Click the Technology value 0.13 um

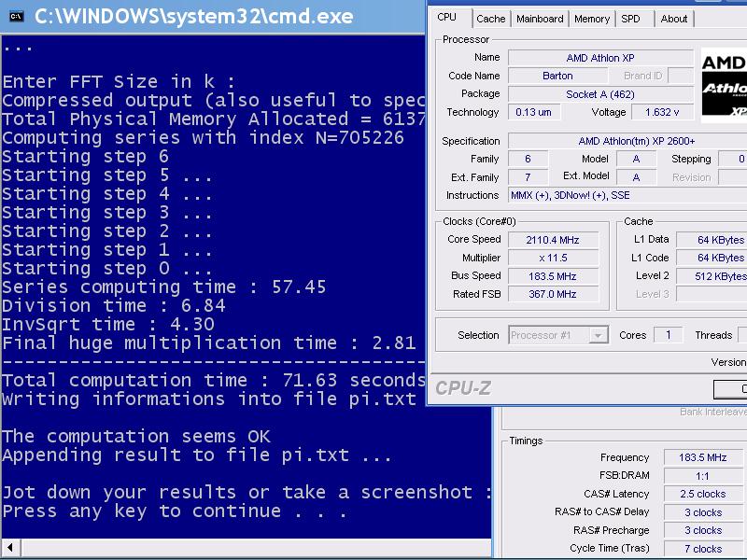[534, 112]
